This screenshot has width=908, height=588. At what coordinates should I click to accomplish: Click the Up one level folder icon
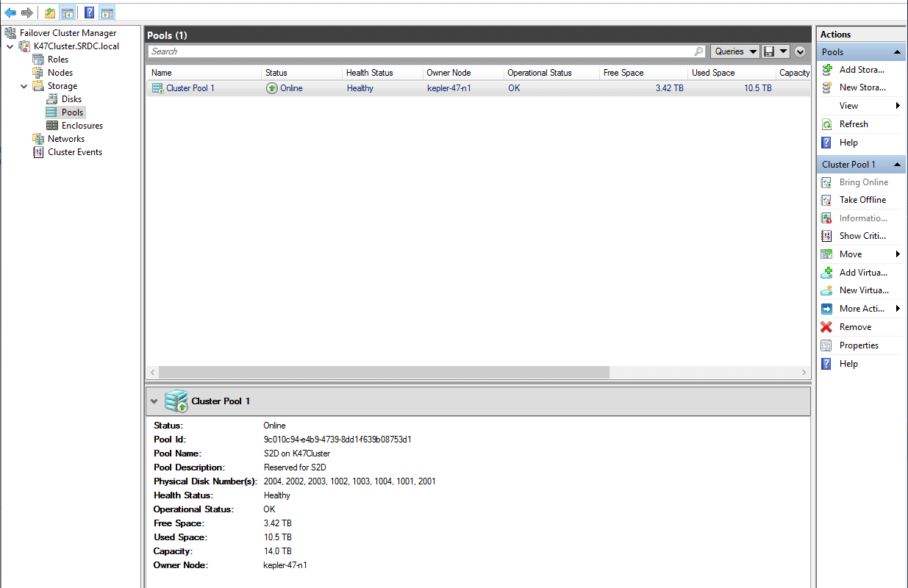[49, 12]
